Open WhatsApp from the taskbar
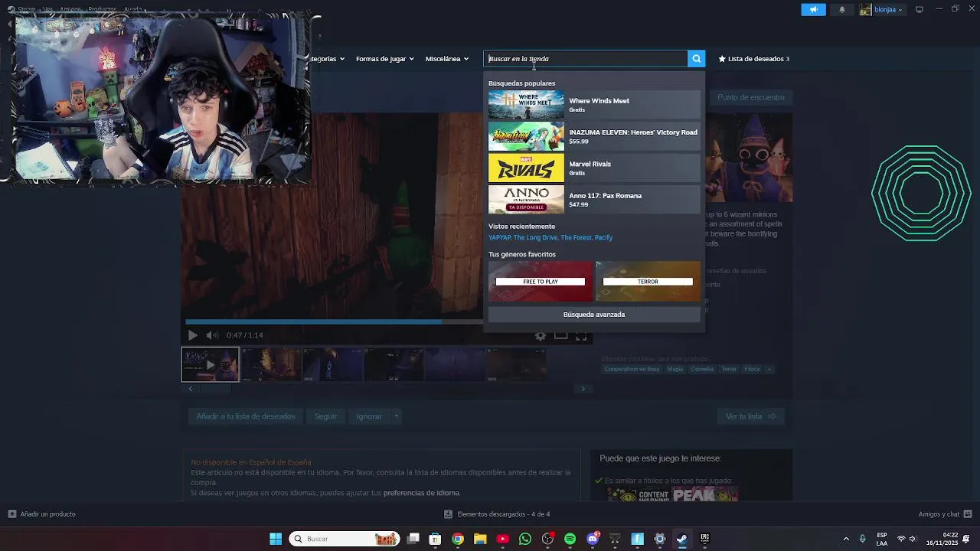The height and width of the screenshot is (551, 980). [x=525, y=539]
